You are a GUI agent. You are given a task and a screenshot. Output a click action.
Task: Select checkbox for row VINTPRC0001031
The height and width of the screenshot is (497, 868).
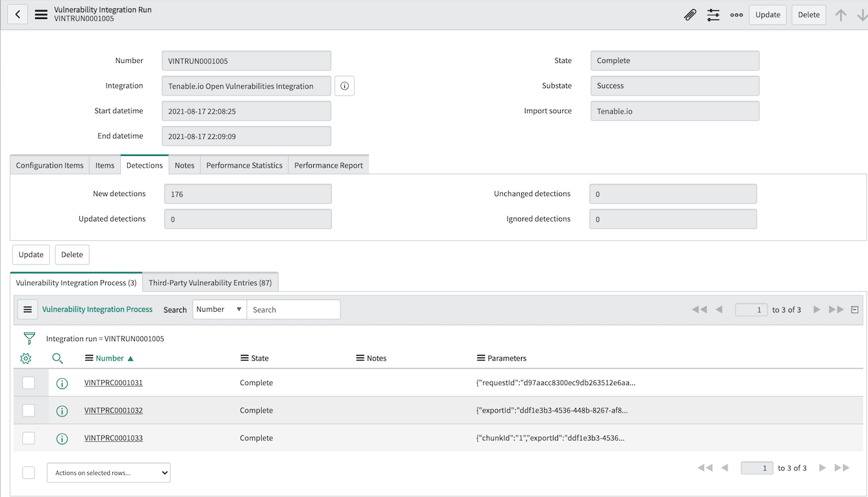point(29,383)
